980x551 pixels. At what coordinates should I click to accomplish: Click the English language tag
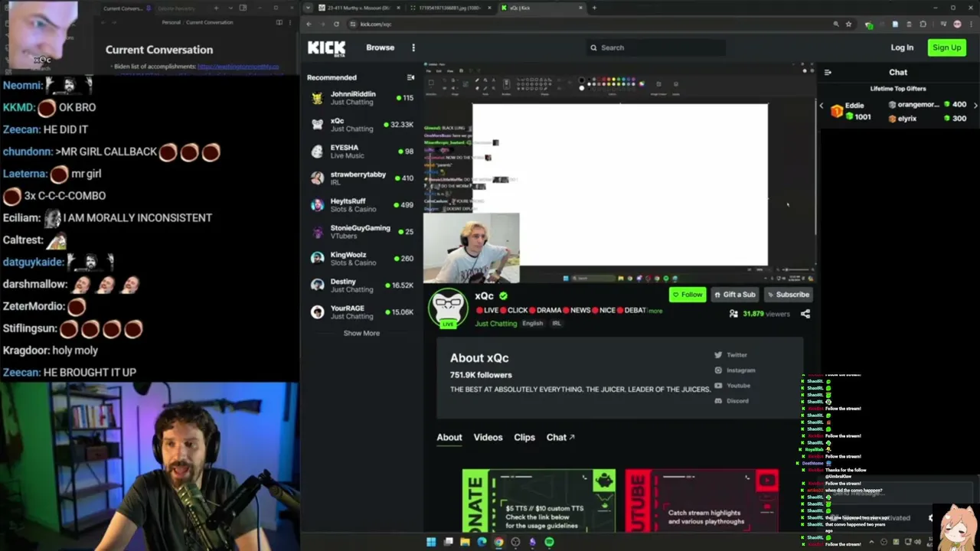tap(532, 324)
